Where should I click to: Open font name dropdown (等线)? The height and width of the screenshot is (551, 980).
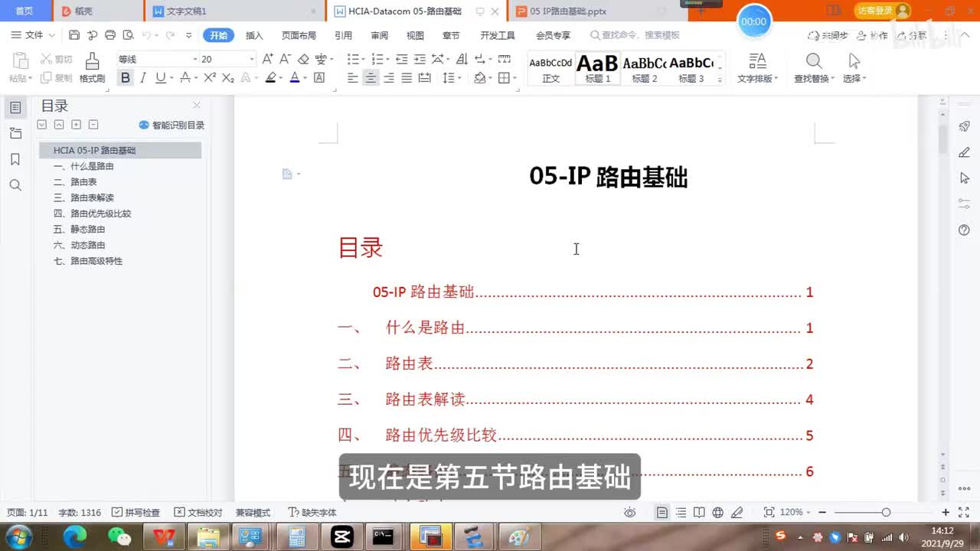coord(194,59)
